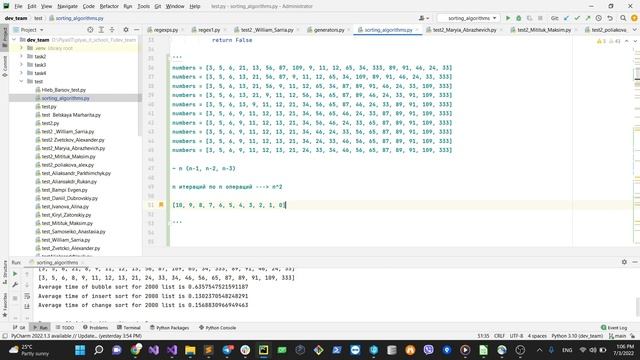Image resolution: width=640 pixels, height=360 pixels.
Task: Open the Commit sidebar tool window
Action: (x=4, y=66)
